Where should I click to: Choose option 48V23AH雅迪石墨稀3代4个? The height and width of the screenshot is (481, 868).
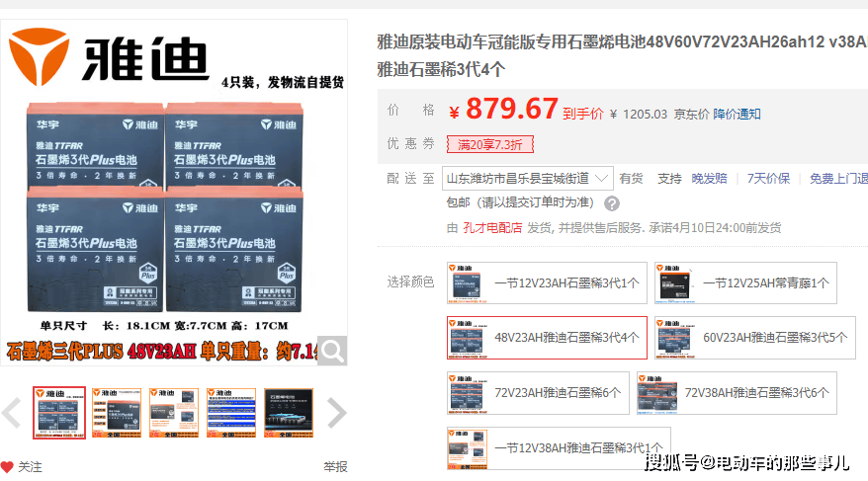click(547, 338)
